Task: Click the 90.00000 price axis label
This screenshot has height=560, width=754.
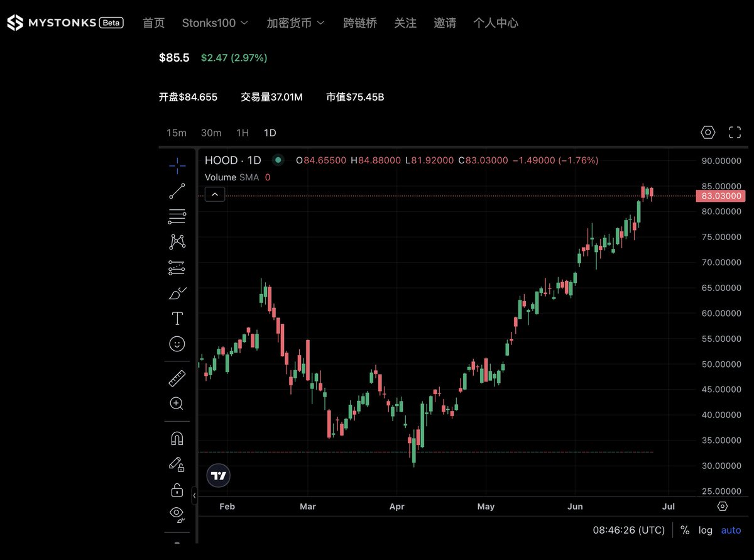Action: pyautogui.click(x=721, y=161)
